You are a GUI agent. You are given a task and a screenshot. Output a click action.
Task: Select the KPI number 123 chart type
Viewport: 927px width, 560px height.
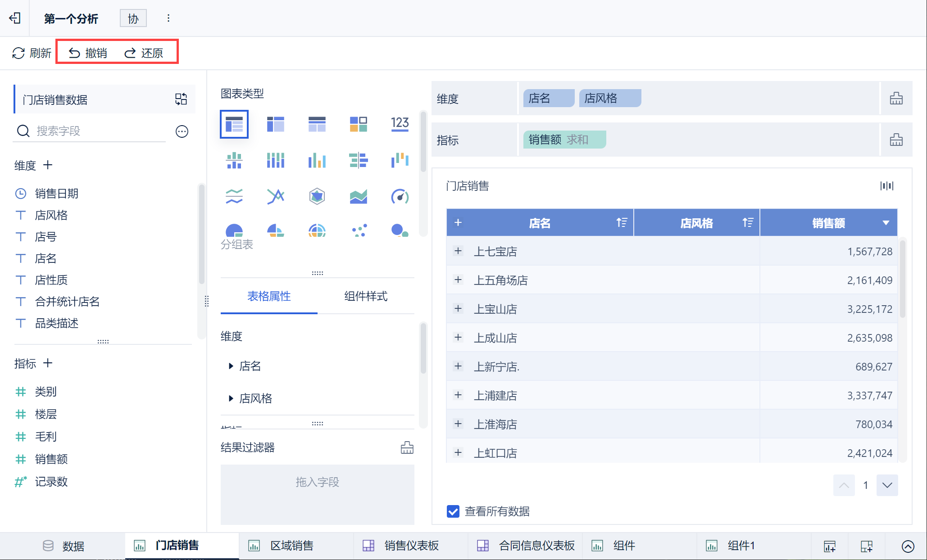coord(400,124)
